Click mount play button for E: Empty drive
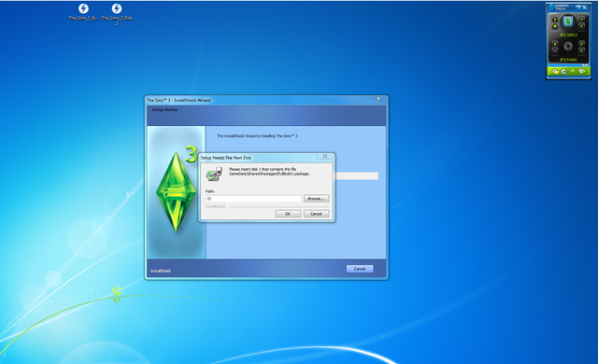Viewport: 598px width, 364px height. (555, 44)
